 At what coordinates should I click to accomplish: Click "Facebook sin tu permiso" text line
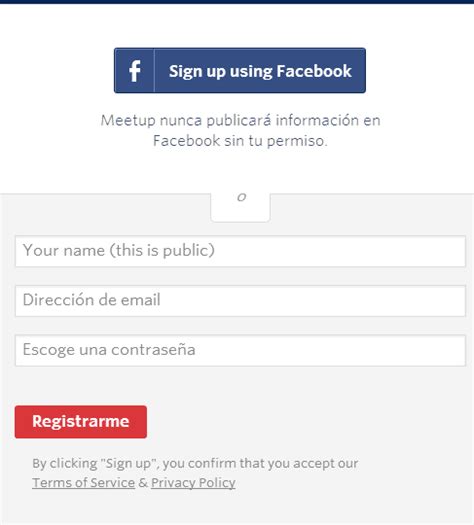(x=240, y=141)
